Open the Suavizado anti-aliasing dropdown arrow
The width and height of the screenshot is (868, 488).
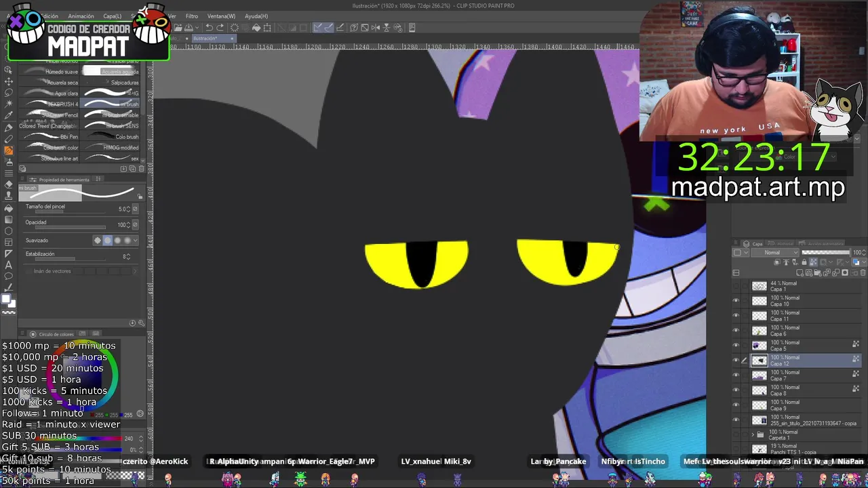coord(136,241)
